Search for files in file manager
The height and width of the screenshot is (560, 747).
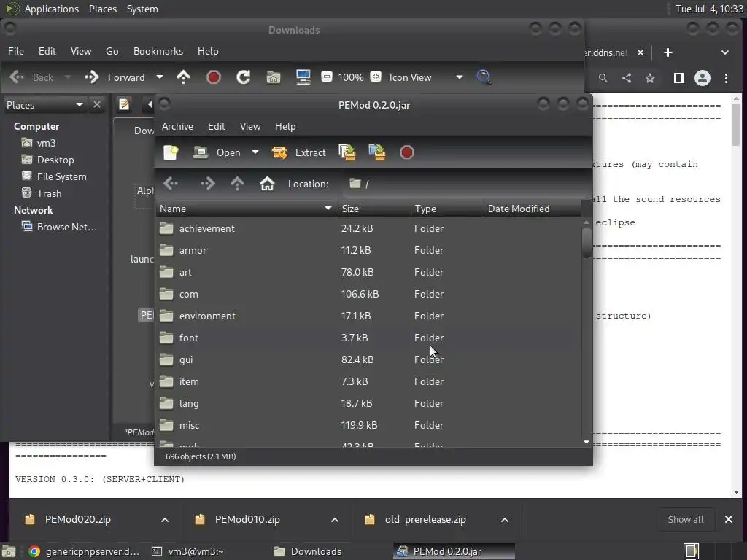(484, 77)
